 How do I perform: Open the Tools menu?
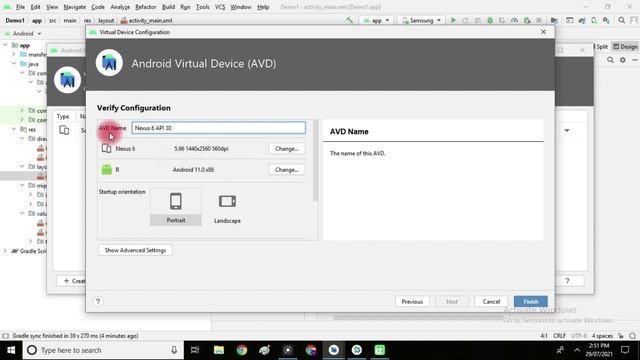tap(202, 7)
